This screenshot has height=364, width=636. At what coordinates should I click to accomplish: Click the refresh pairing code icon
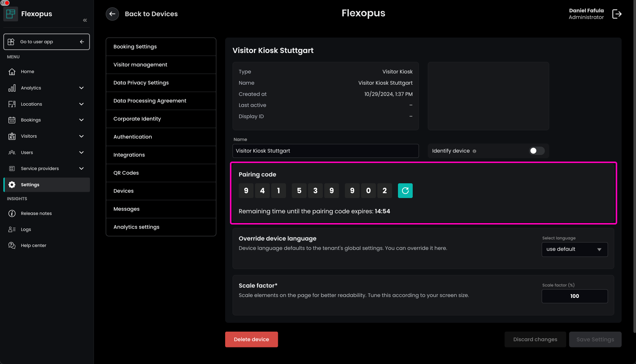(x=405, y=191)
